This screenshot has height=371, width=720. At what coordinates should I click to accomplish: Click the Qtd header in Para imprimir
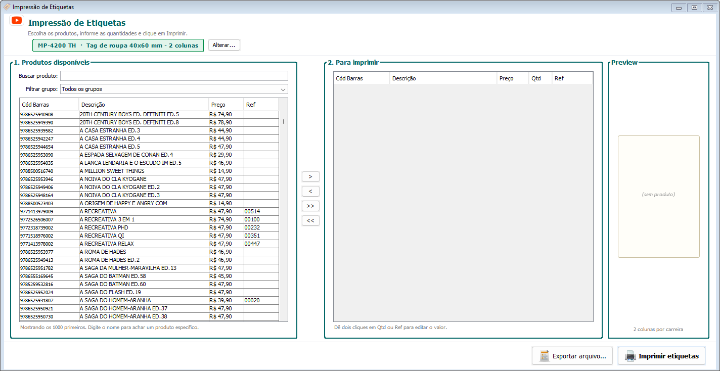tap(540, 78)
